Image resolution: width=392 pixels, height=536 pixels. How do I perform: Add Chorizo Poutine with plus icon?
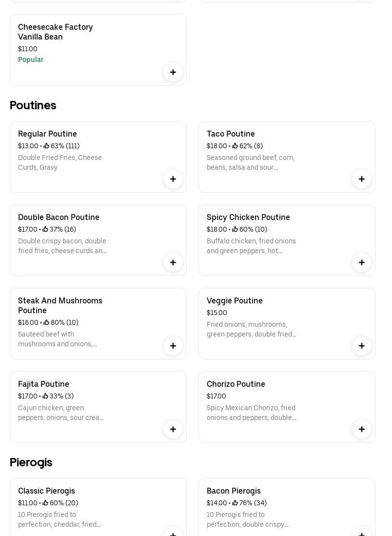[x=362, y=429]
